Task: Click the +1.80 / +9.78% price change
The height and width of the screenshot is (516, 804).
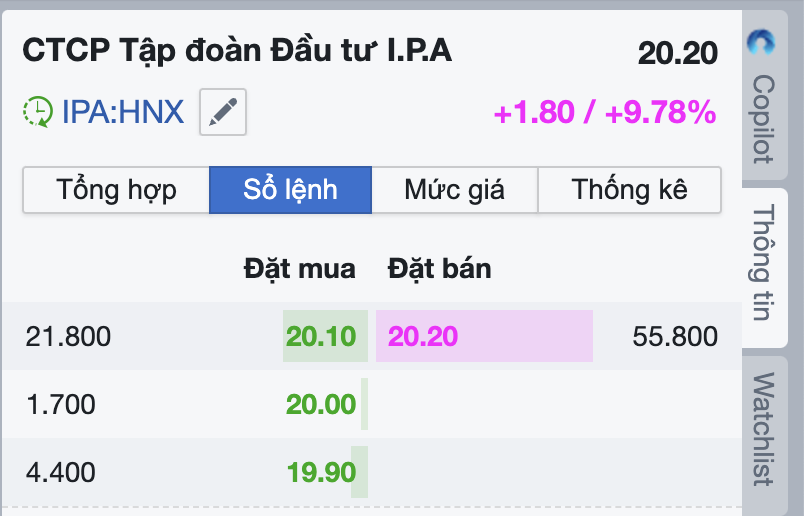Action: click(x=605, y=113)
